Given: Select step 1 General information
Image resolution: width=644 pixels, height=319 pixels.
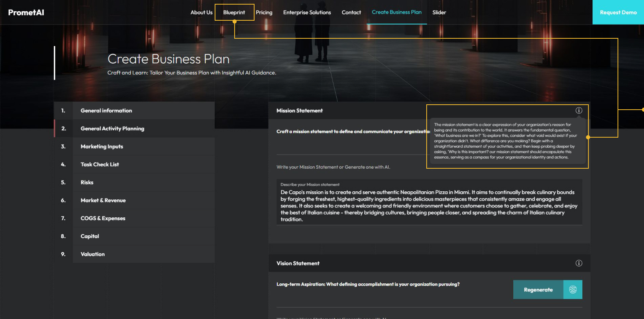Looking at the screenshot, I should tap(134, 110).
